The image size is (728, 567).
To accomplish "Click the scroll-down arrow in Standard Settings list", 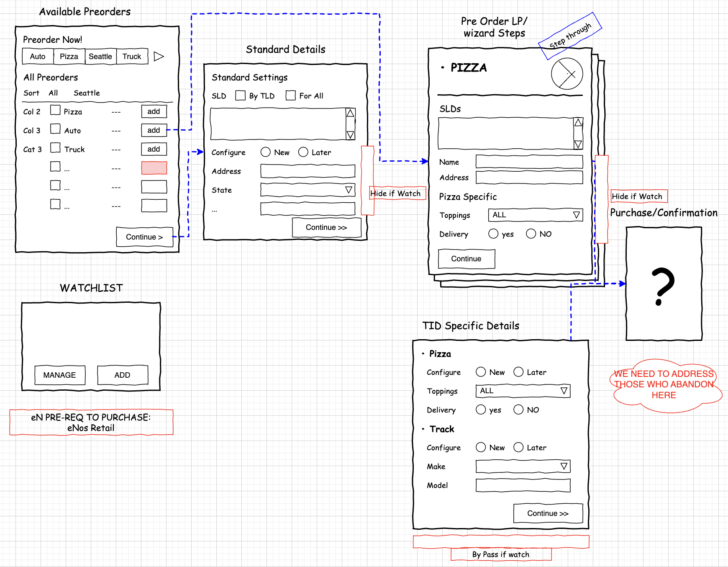I will click(x=350, y=135).
